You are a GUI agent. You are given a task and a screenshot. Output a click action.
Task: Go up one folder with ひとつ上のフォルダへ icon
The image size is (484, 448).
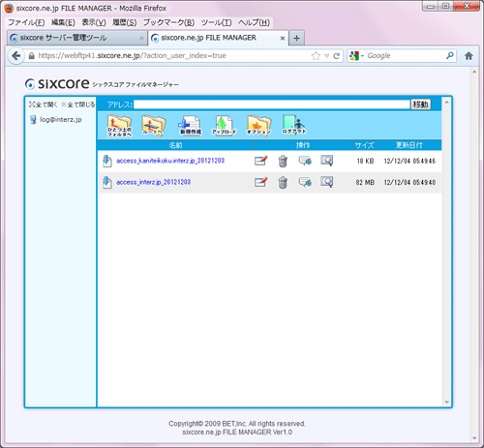[x=119, y=126]
